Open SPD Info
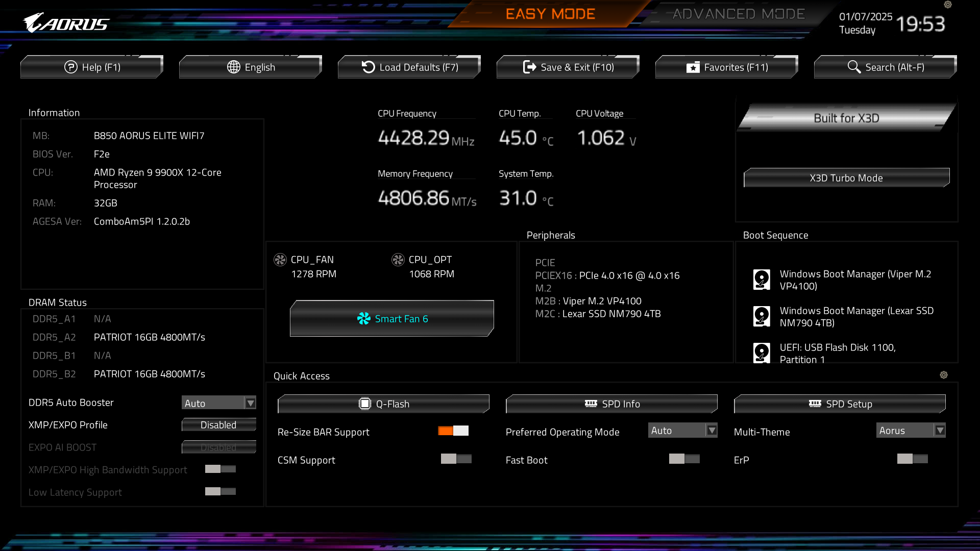This screenshot has height=551, width=980. click(611, 404)
